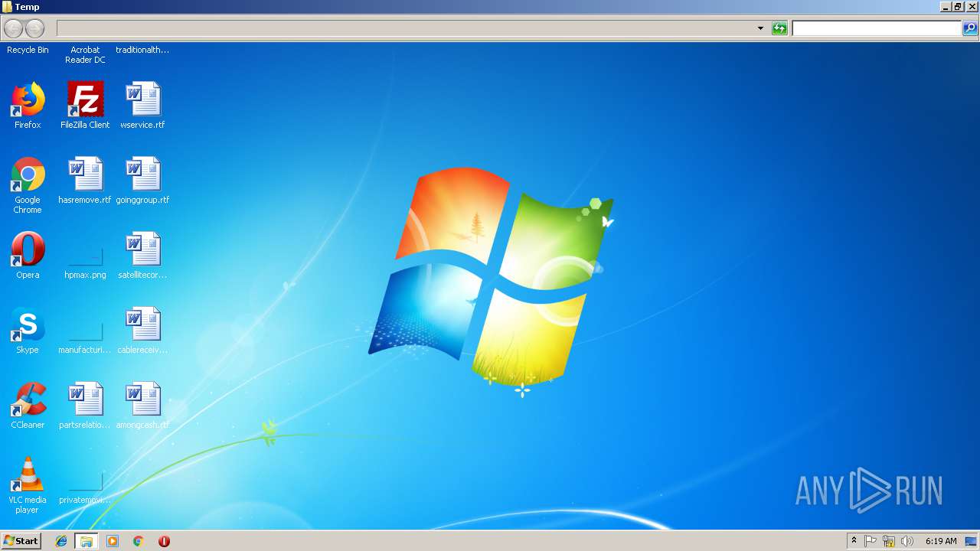Open Chrome from the taskbar
Viewport: 980px width, 551px height.
tap(138, 541)
